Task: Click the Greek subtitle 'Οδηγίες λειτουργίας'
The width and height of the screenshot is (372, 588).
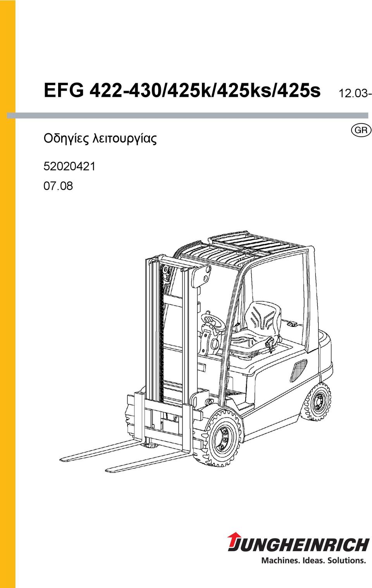Action: click(100, 139)
